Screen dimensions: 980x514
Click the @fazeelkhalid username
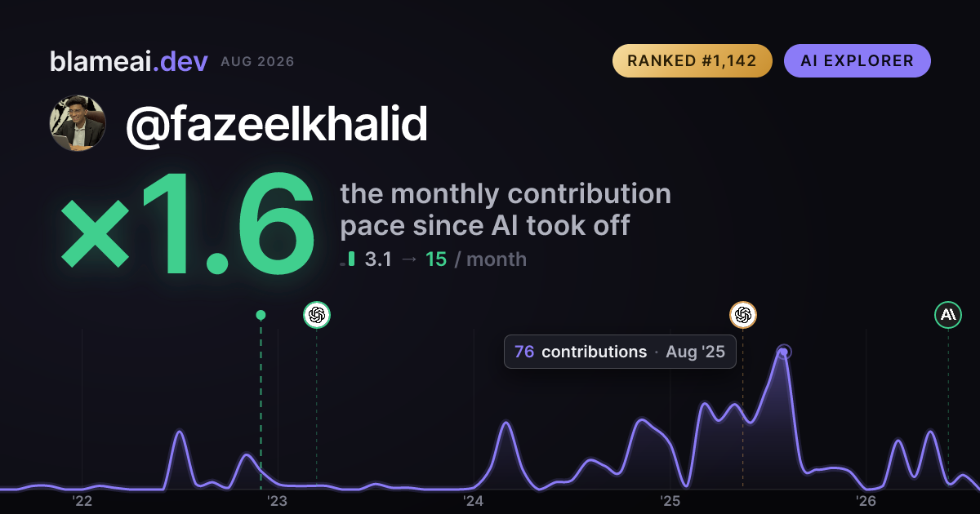click(276, 124)
